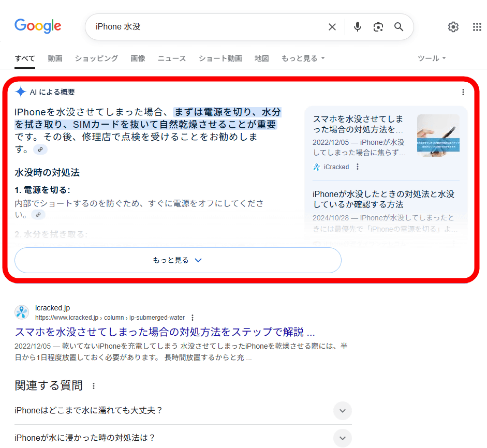Switch to the ニュース tab
The image size is (487, 448).
(x=172, y=58)
